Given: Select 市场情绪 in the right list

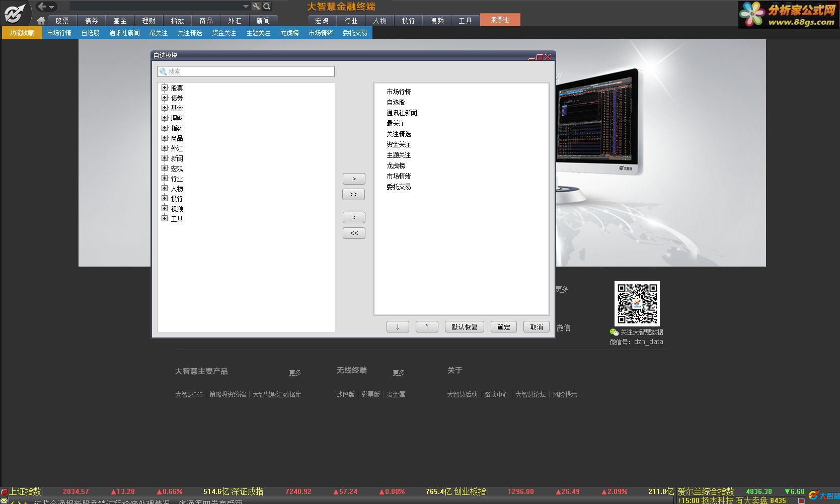Looking at the screenshot, I should [399, 176].
